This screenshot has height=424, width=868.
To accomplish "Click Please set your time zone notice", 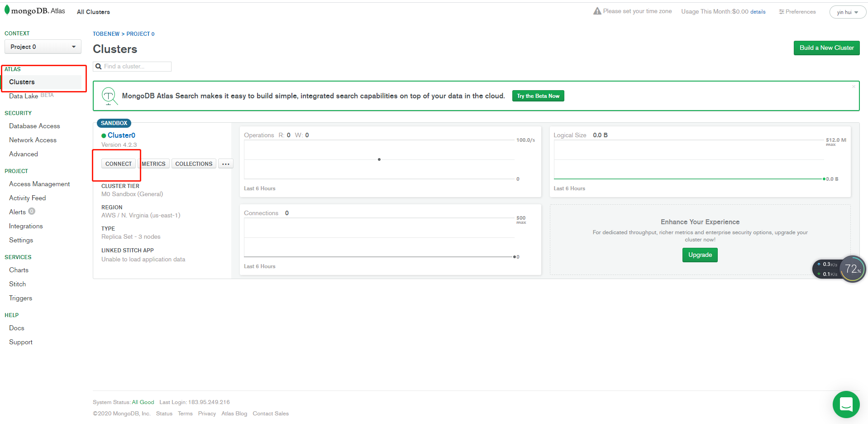I will click(x=637, y=11).
